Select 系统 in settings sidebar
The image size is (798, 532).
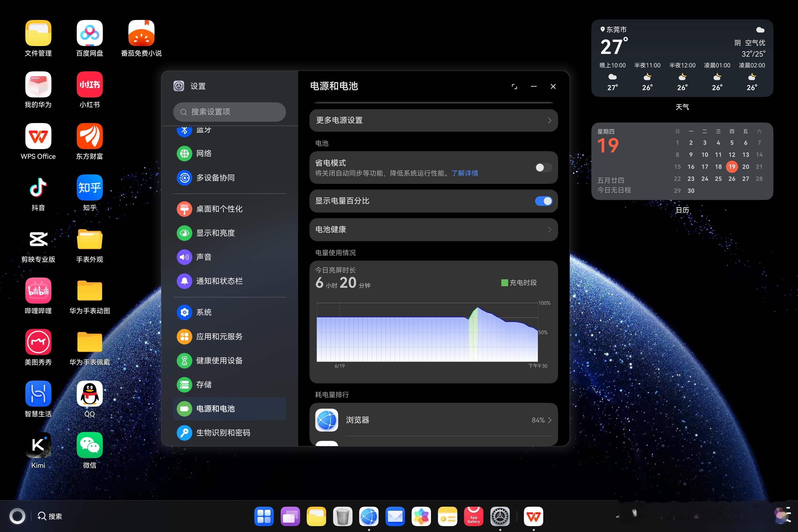pyautogui.click(x=229, y=312)
